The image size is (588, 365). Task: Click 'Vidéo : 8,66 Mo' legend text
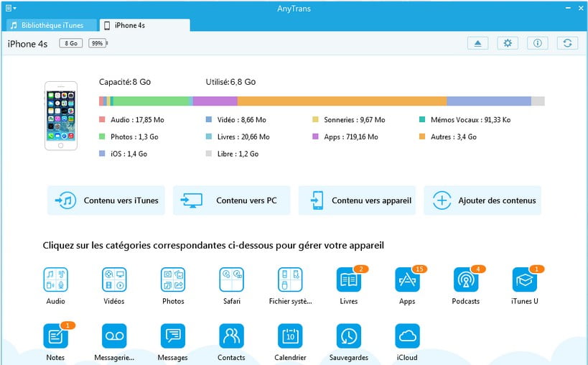click(x=241, y=120)
